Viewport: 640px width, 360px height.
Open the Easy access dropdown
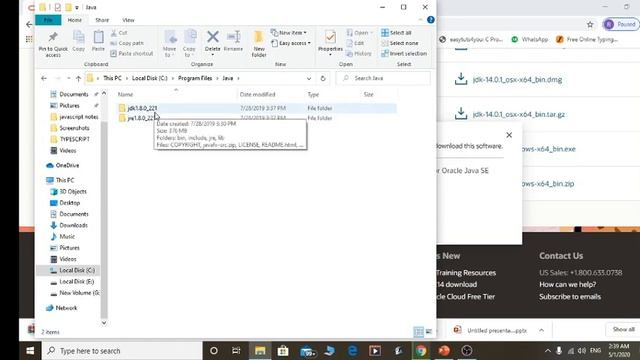[x=291, y=43]
